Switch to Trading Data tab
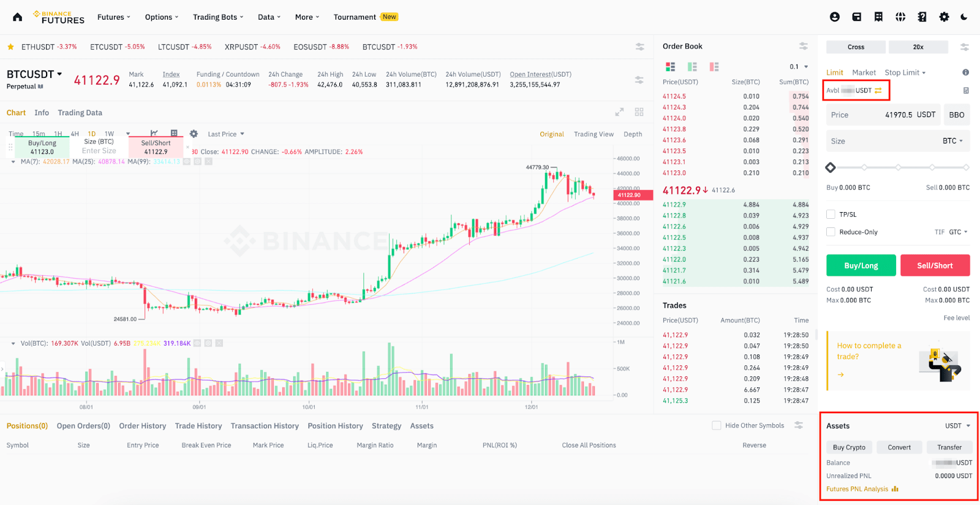Image resolution: width=980 pixels, height=505 pixels. (80, 113)
